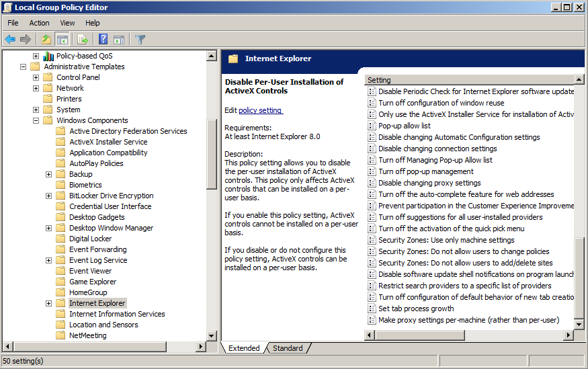Image resolution: width=588 pixels, height=369 pixels.
Task: Click tree pane vertical scrollbar down arrow
Action: click(x=212, y=335)
